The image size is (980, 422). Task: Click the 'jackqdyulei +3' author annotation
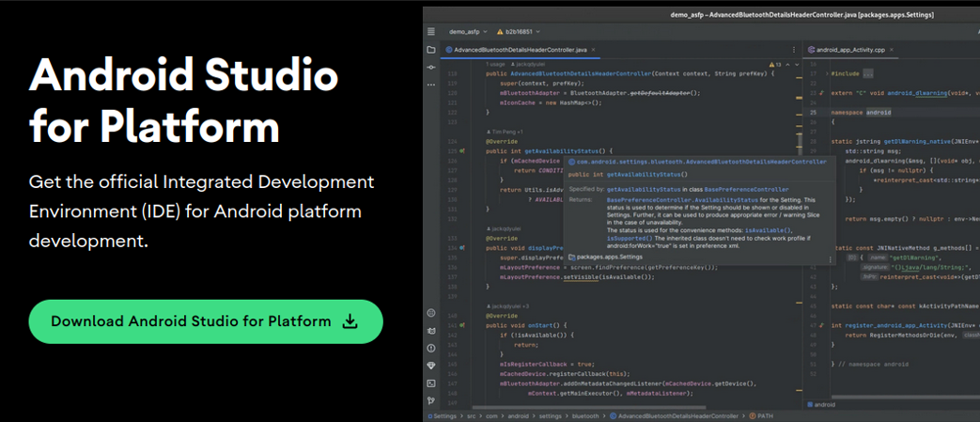tap(507, 306)
